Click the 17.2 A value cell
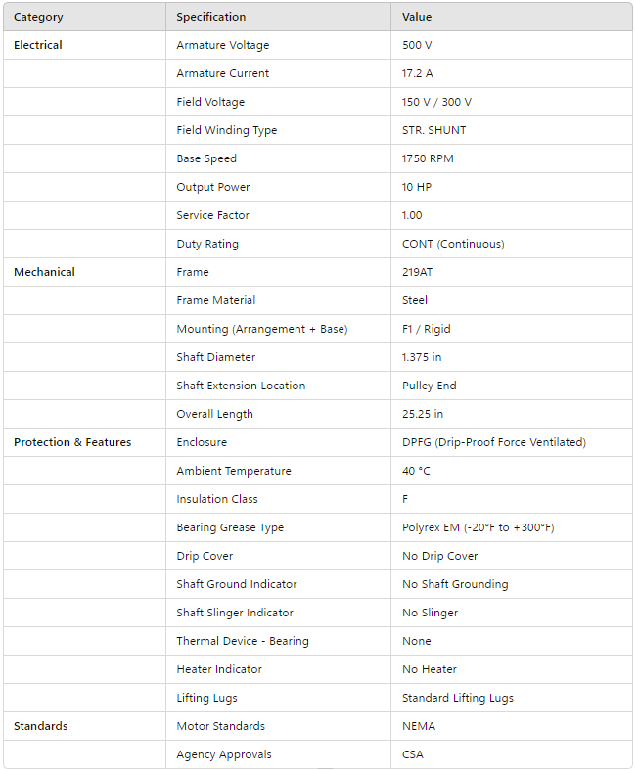Viewport: 635px width, 771px height. pos(418,73)
